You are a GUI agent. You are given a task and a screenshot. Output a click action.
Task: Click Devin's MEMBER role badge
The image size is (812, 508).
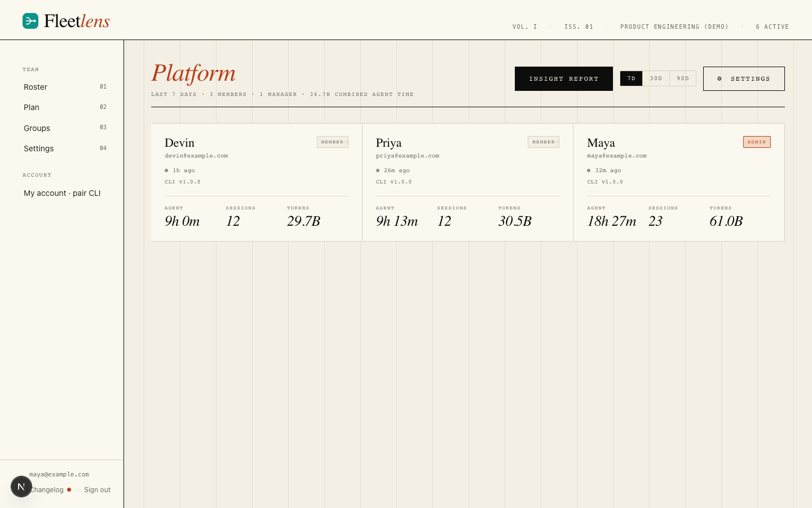[x=333, y=142]
